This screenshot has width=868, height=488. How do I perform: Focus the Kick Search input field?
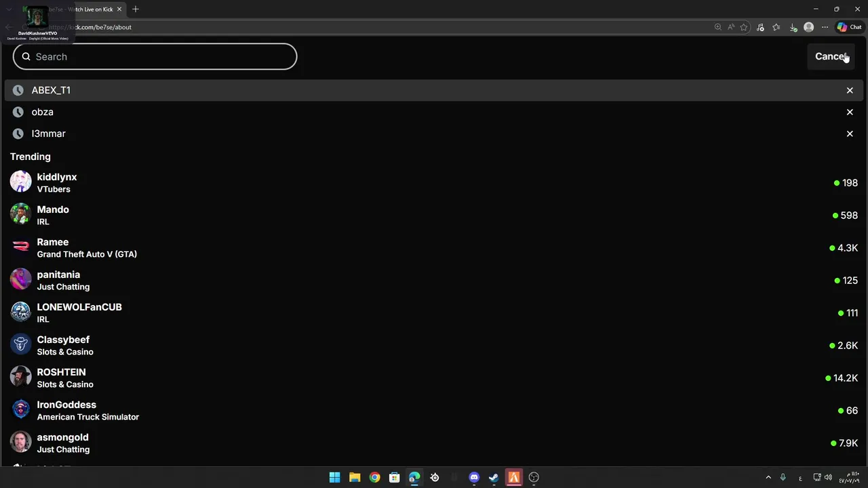tap(155, 56)
